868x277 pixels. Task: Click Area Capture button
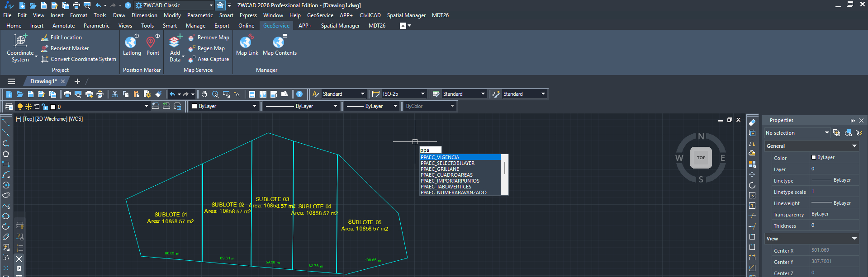click(x=209, y=59)
